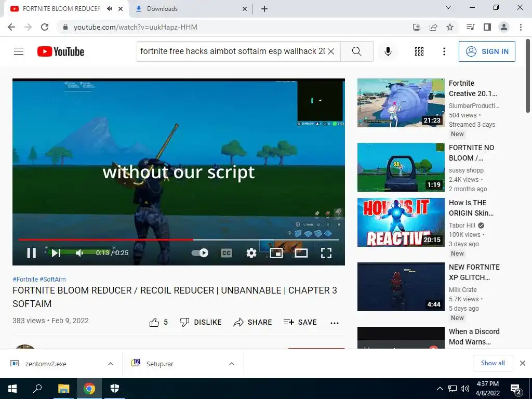Toggle closed captions CC button
This screenshot has width=532, height=399.
tap(227, 253)
